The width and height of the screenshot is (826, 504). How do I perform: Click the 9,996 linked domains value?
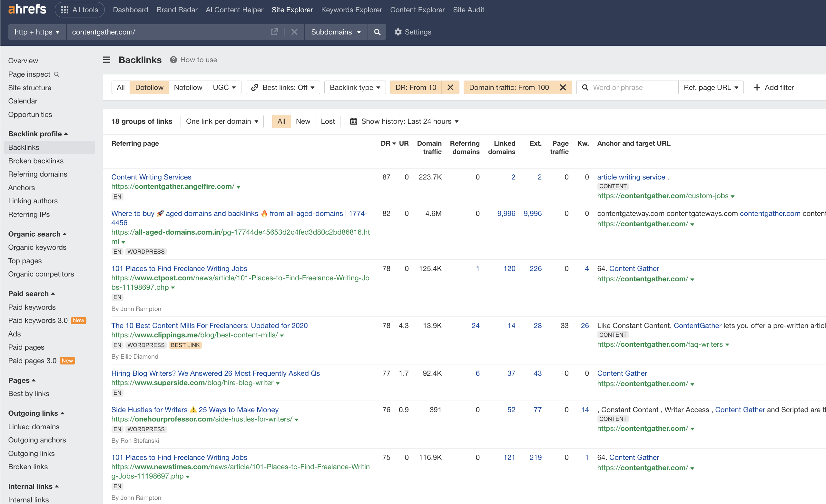point(506,213)
